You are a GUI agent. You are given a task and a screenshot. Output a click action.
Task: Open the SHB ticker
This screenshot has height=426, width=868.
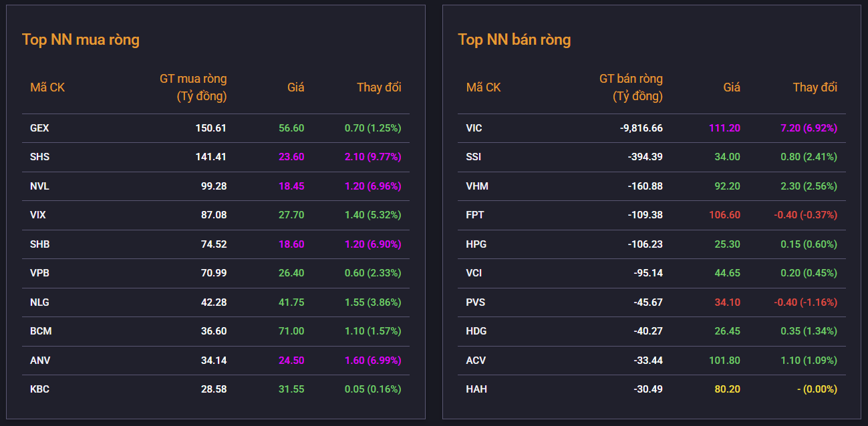point(39,244)
